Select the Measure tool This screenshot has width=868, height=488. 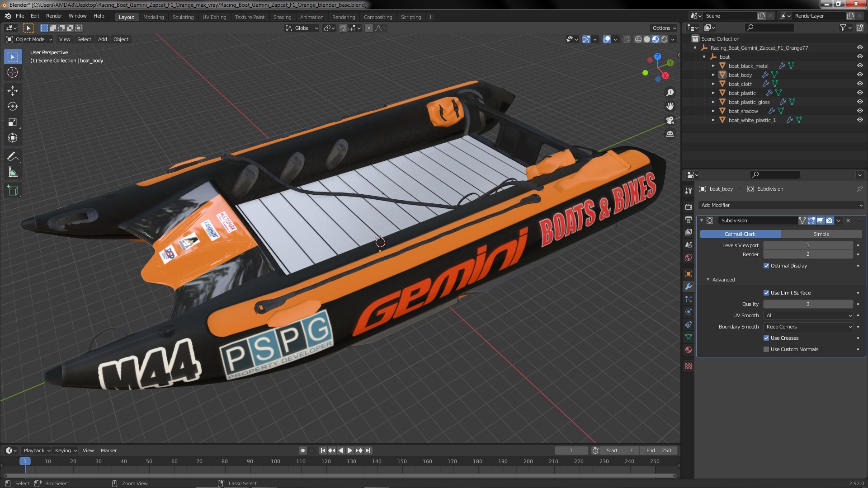click(x=13, y=173)
